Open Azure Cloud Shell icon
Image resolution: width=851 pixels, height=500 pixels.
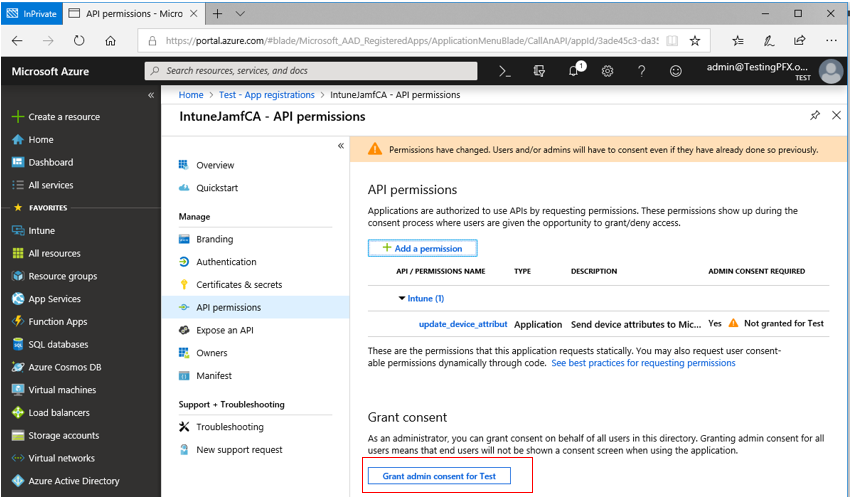(505, 71)
